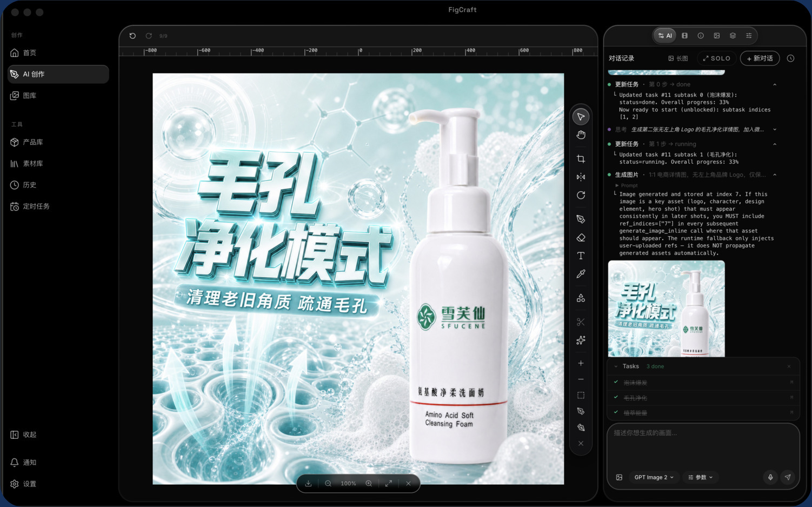Screen dimensions: 812x507
Task: Open the 素材库 asset library
Action: click(x=58, y=163)
